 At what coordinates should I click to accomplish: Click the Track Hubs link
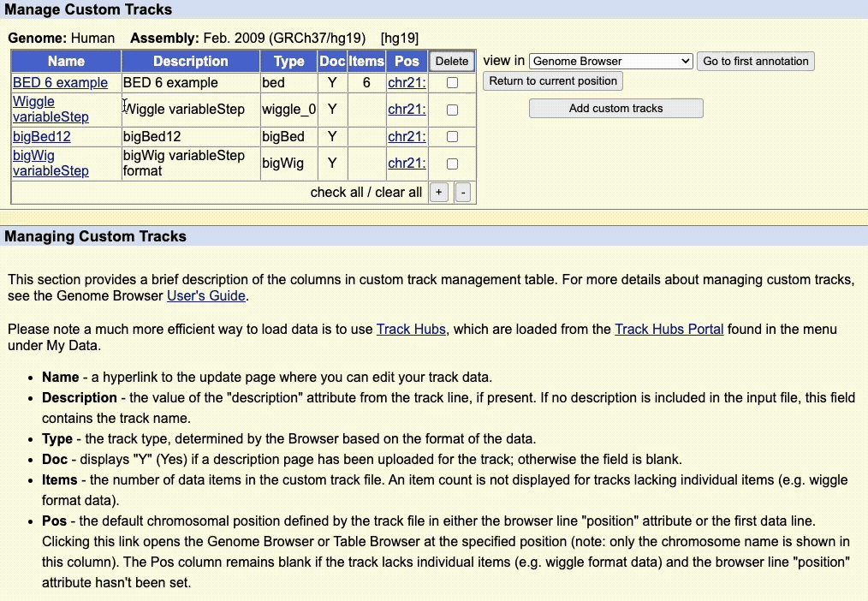[x=411, y=330]
